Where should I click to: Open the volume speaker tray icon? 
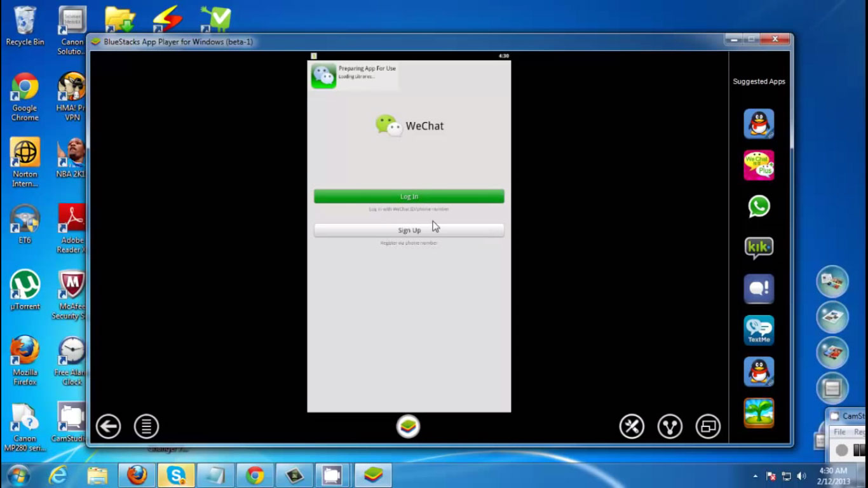tap(801, 476)
